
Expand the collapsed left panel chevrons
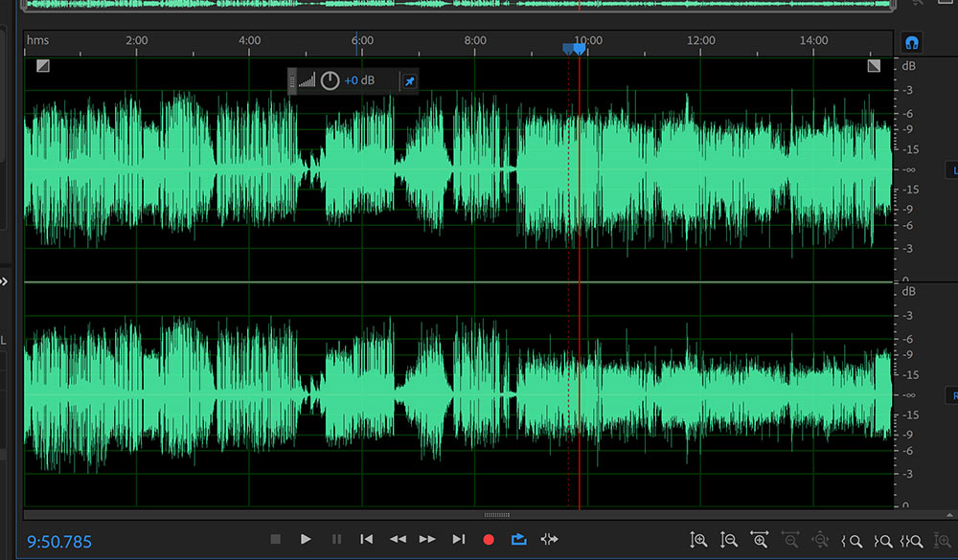pos(4,281)
